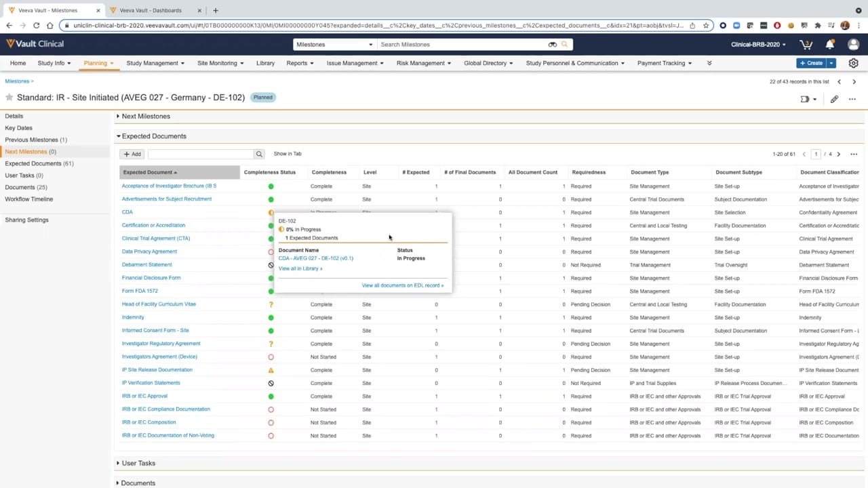Viewport: 868px width, 488px height.
Task: Select Key Dates in left sidebar
Action: [18, 128]
